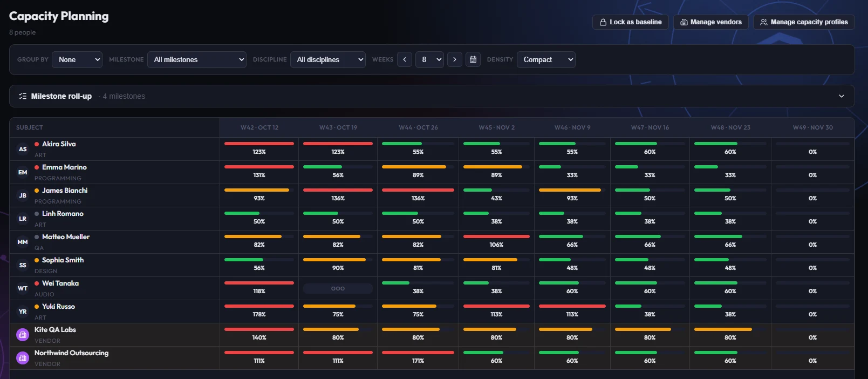Click Sophia Smith's 90% cell
868x379 pixels.
click(338, 265)
